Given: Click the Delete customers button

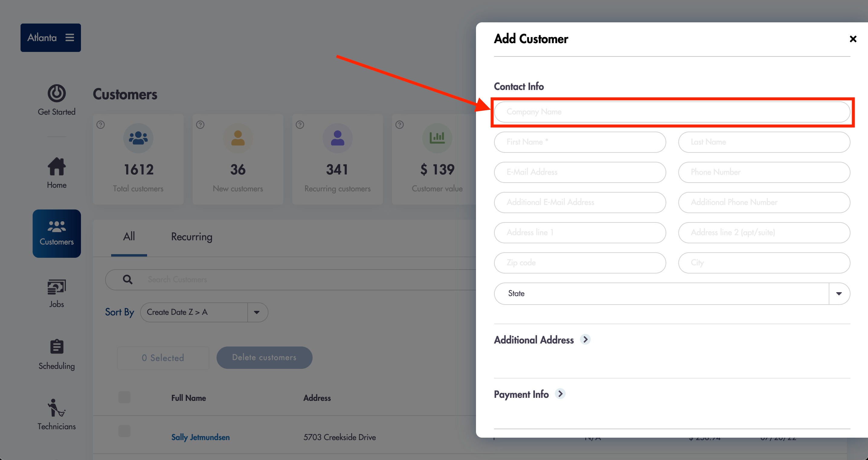Looking at the screenshot, I should (x=265, y=357).
